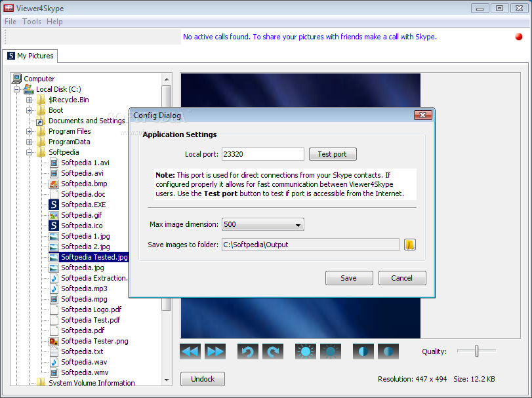Decrease image contrast icon
The width and height of the screenshot is (532, 398).
coord(388,351)
